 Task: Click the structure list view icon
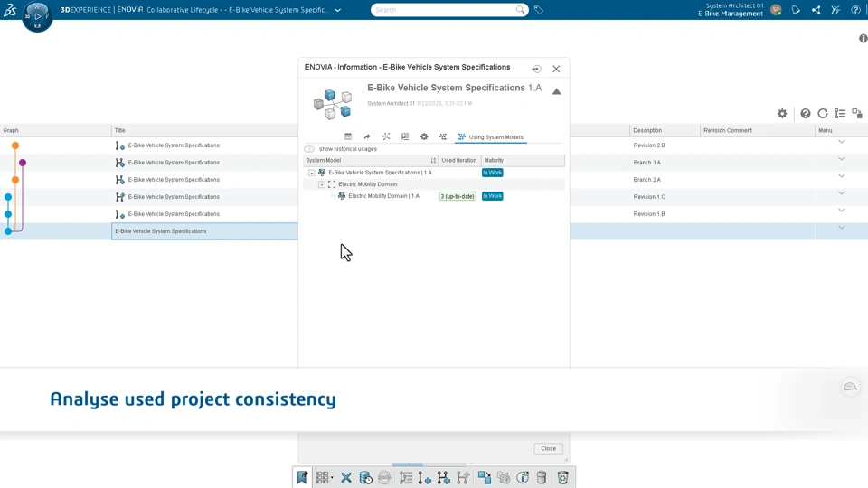(x=840, y=114)
